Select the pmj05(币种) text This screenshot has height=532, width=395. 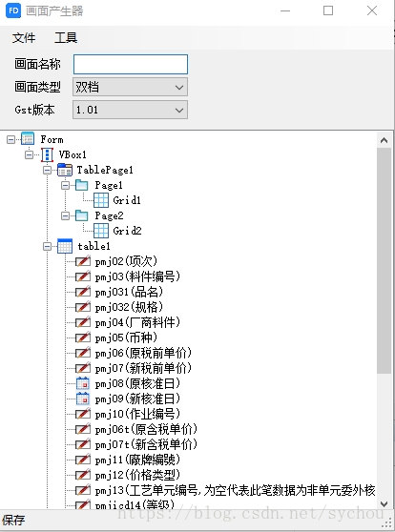(126, 338)
